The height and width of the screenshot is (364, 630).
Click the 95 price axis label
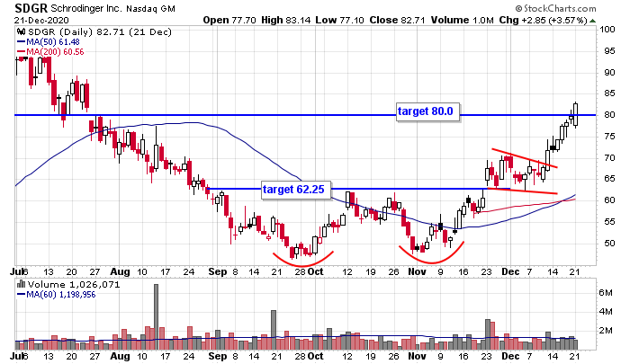(609, 51)
